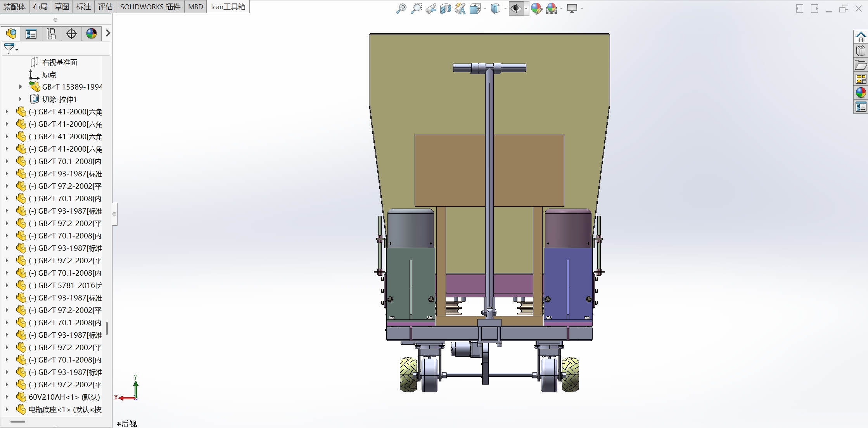Select 右视基准面 in the feature tree

pos(59,62)
